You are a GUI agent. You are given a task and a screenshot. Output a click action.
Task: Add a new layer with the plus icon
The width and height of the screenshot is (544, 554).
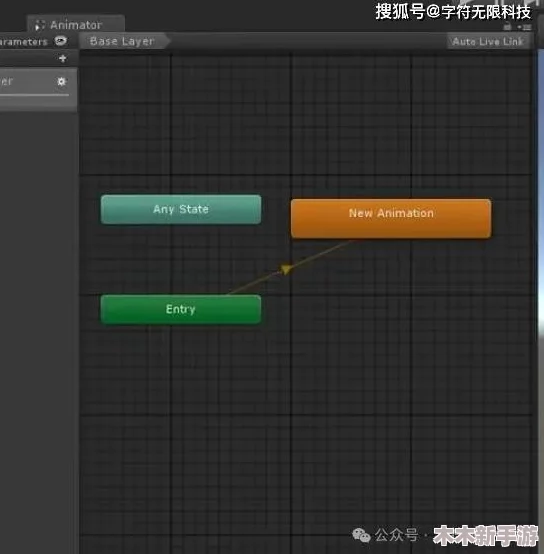(63, 58)
